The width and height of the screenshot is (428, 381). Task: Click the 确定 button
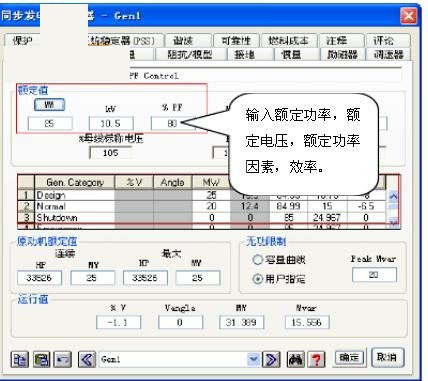(x=349, y=358)
